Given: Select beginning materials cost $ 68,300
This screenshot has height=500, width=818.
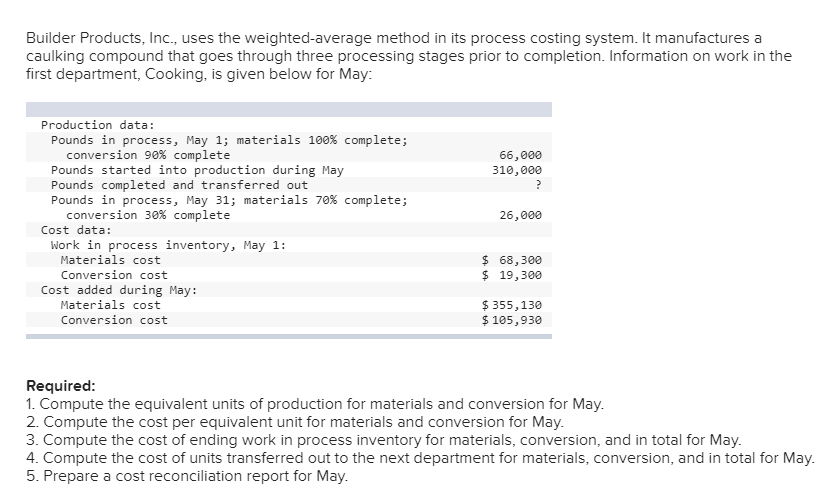Looking at the screenshot, I should tap(512, 260).
